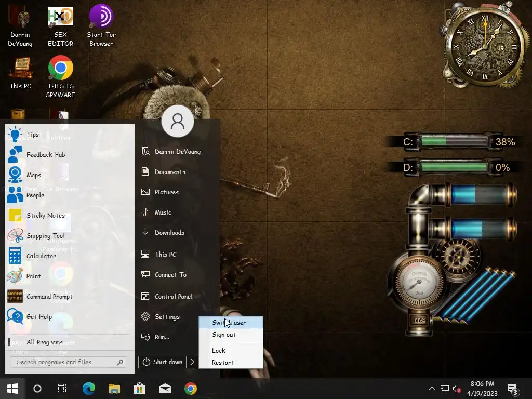Click the Shut down button

pyautogui.click(x=163, y=362)
